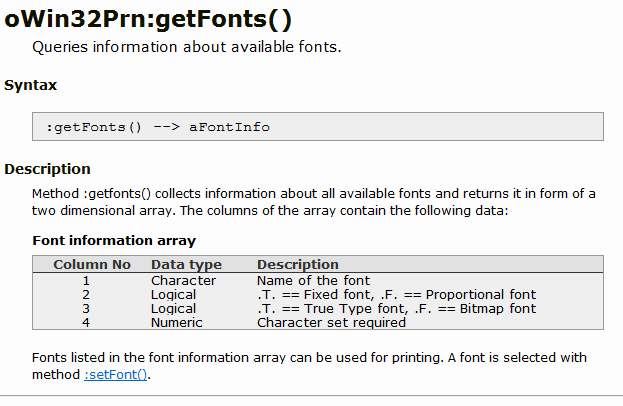Select the Column No table header
Viewport: 623px width, 406px height.
92,265
